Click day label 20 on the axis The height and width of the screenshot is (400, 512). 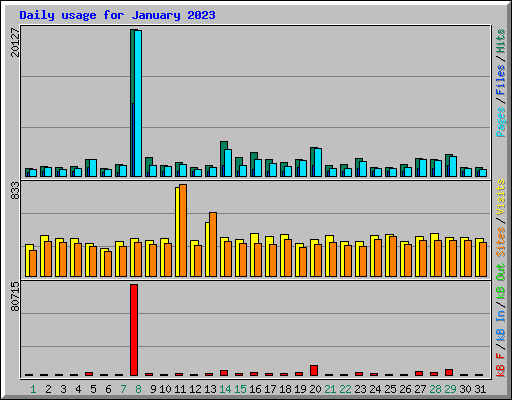(x=315, y=389)
